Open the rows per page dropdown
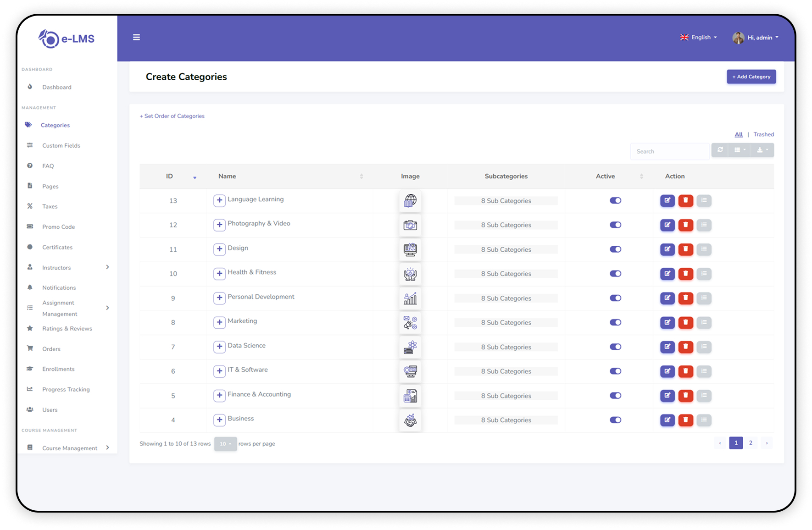The width and height of the screenshot is (812, 530). point(225,444)
